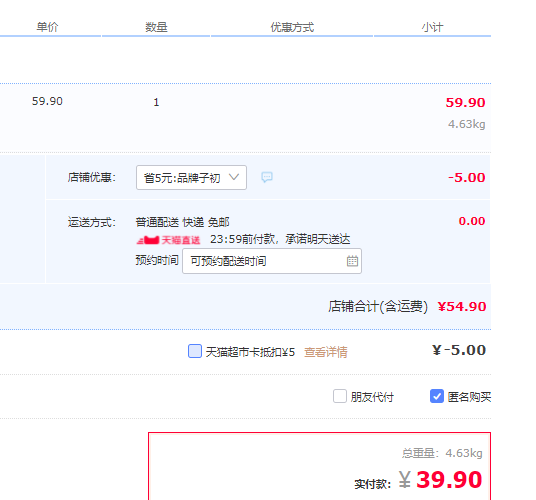
Task: Enable 天猫超市卡抵扣¥5 checkbox
Action: coord(195,351)
